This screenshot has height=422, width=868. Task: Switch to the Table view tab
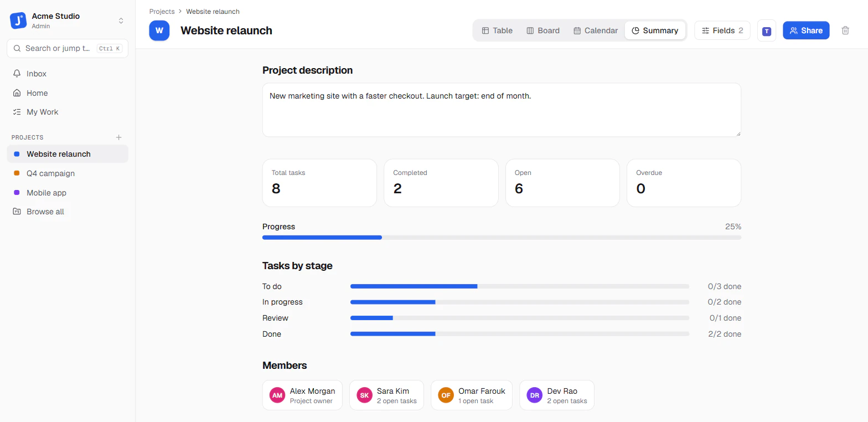point(497,30)
